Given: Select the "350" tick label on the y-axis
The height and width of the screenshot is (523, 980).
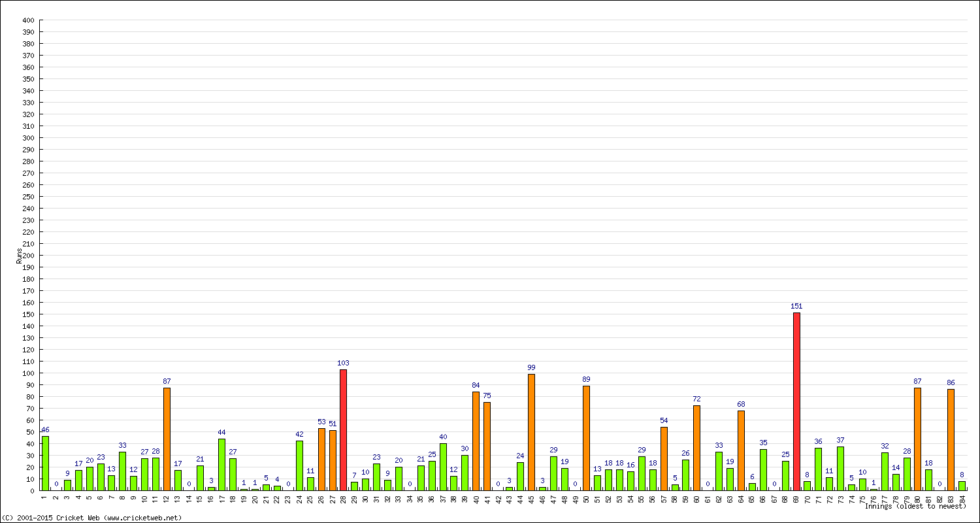Looking at the screenshot, I should (x=28, y=79).
